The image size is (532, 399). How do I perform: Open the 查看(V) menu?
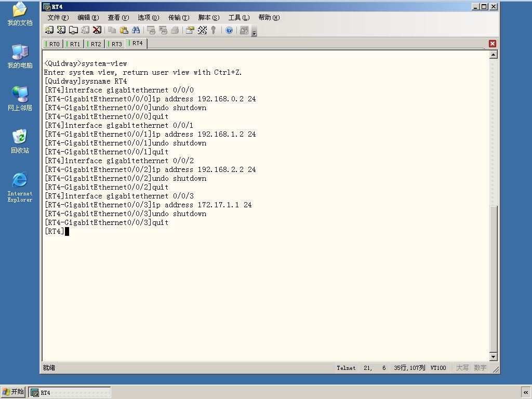[x=118, y=18]
